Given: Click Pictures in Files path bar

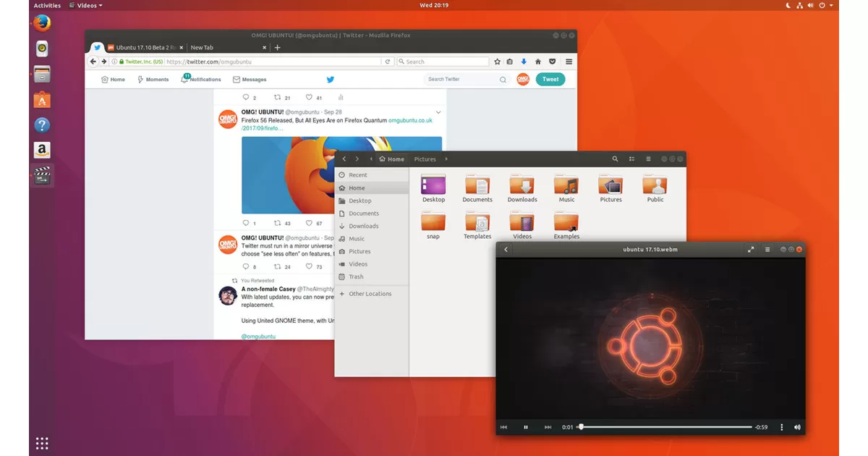Looking at the screenshot, I should [425, 159].
